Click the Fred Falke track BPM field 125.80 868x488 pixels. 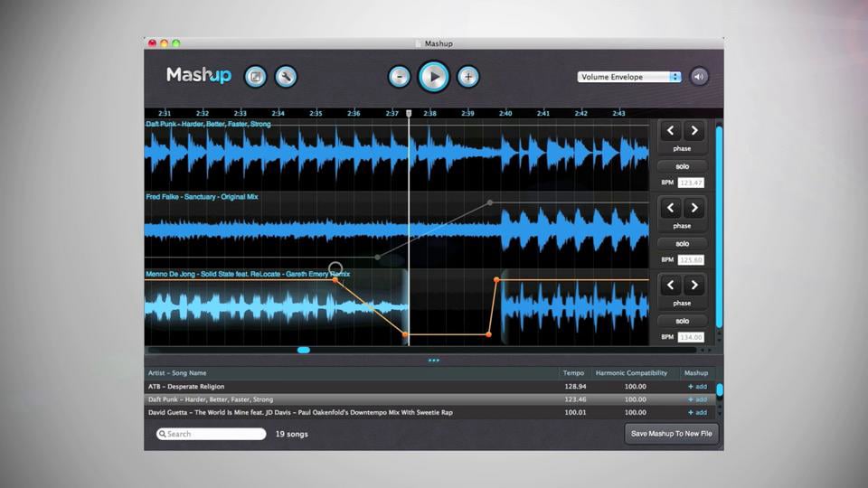click(691, 259)
